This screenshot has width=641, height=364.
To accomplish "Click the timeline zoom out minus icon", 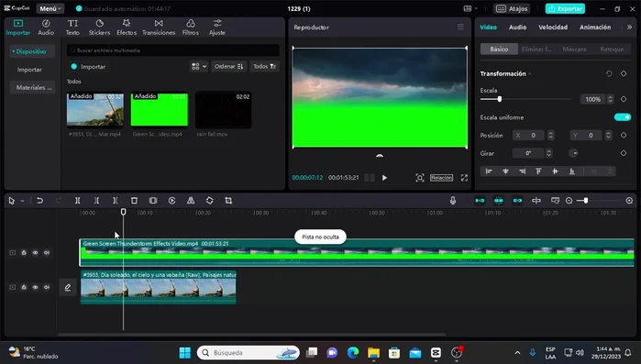I will click(x=569, y=201).
